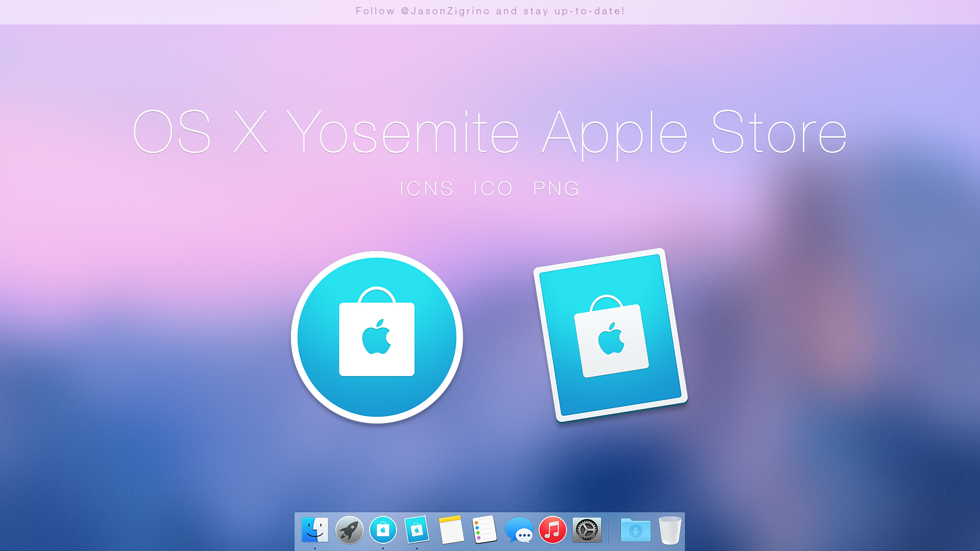Select the tilted square Apple Store icon preview
The width and height of the screenshot is (980, 551).
click(x=610, y=334)
